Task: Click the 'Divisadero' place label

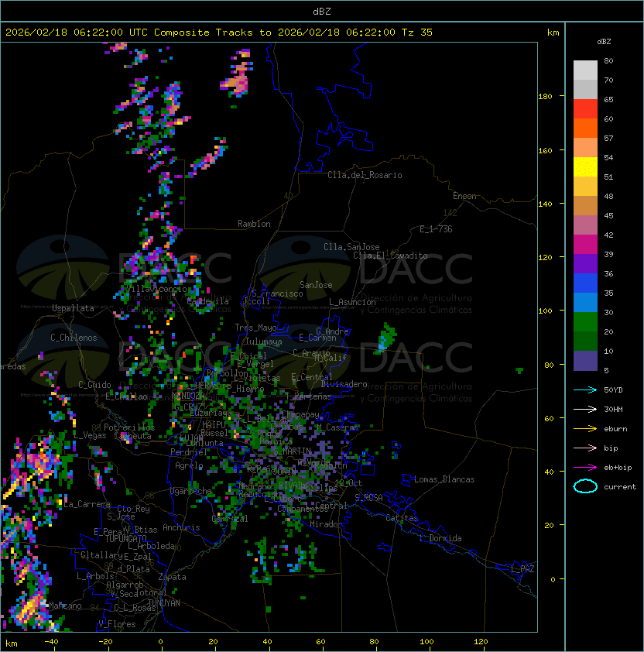Action: [344, 384]
